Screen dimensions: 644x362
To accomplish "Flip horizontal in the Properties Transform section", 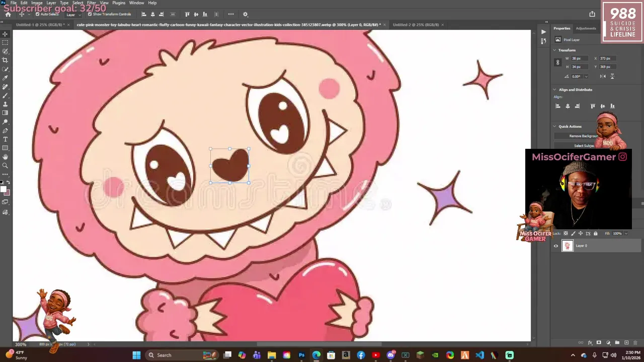I will pos(603,76).
